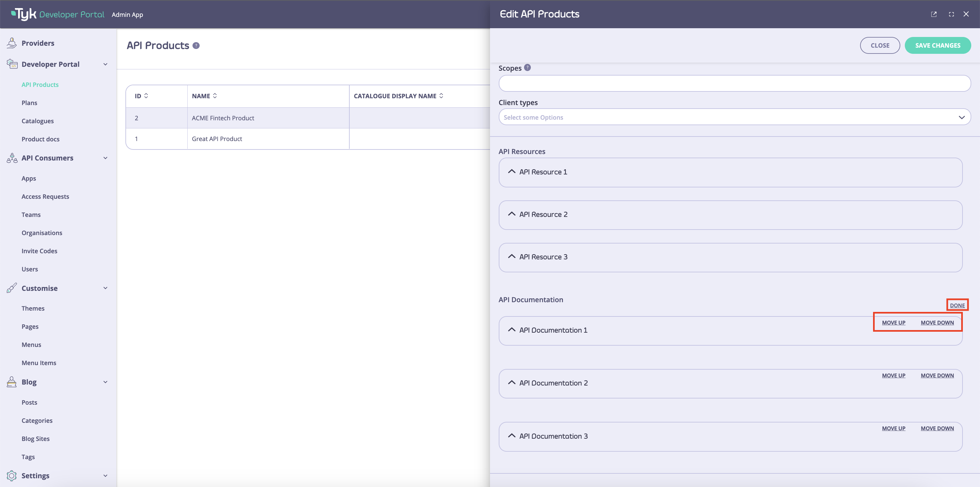Click inside the Scopes input field
Image resolution: width=980 pixels, height=487 pixels.
(x=734, y=83)
